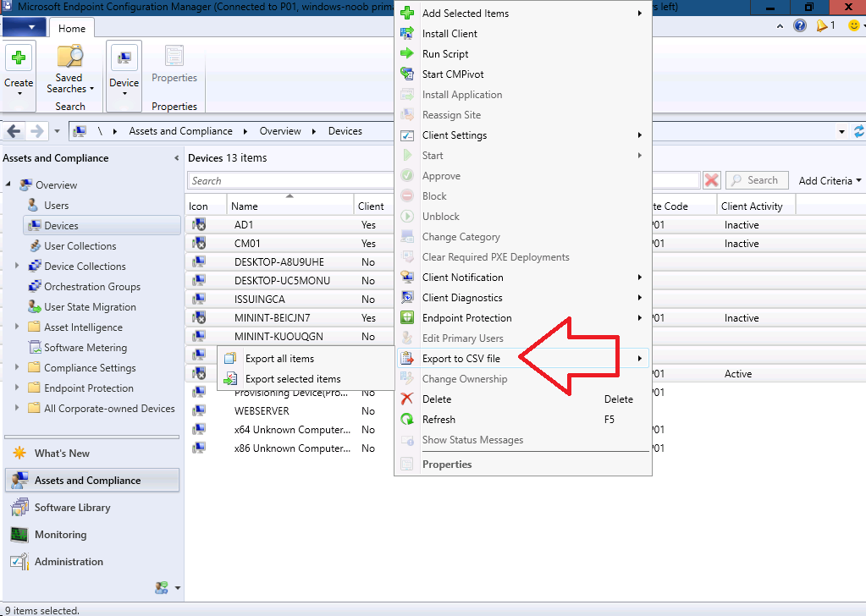
Task: Select Delete in the context menu
Action: pyautogui.click(x=522, y=399)
